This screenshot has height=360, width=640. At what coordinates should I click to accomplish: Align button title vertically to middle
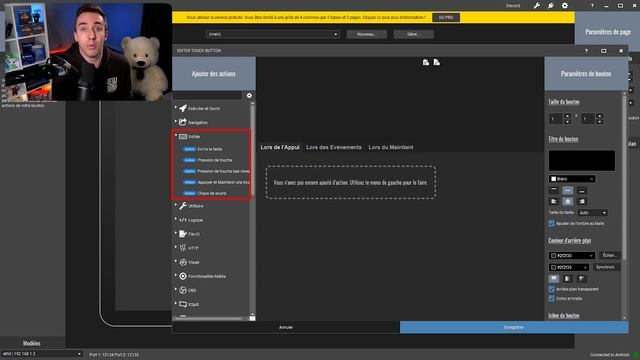[568, 191]
